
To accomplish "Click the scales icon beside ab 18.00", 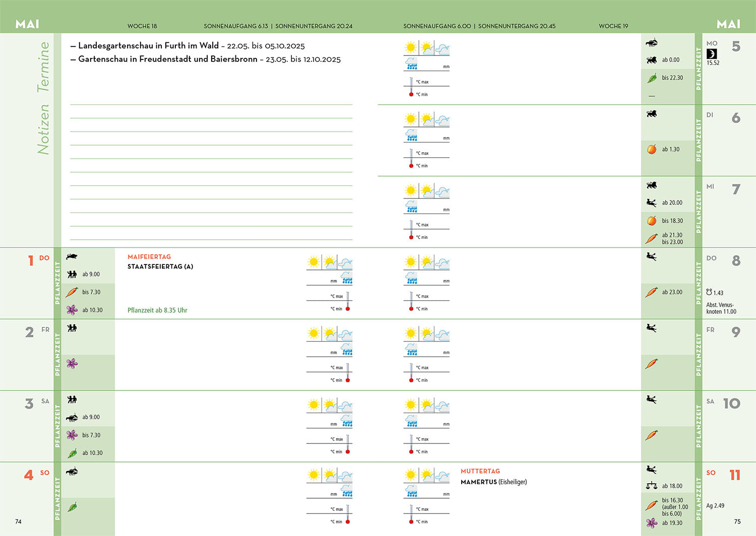I will (652, 486).
